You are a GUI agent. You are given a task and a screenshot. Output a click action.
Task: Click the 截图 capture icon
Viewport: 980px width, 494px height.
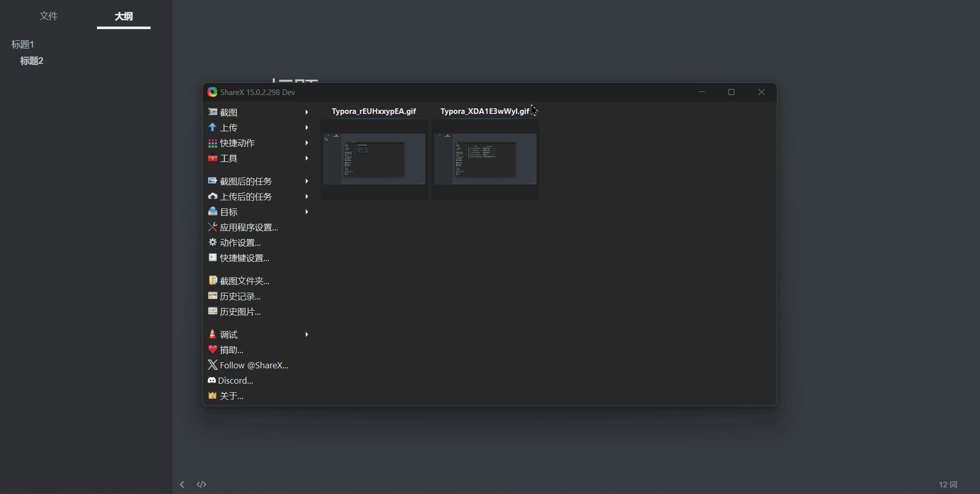[213, 112]
